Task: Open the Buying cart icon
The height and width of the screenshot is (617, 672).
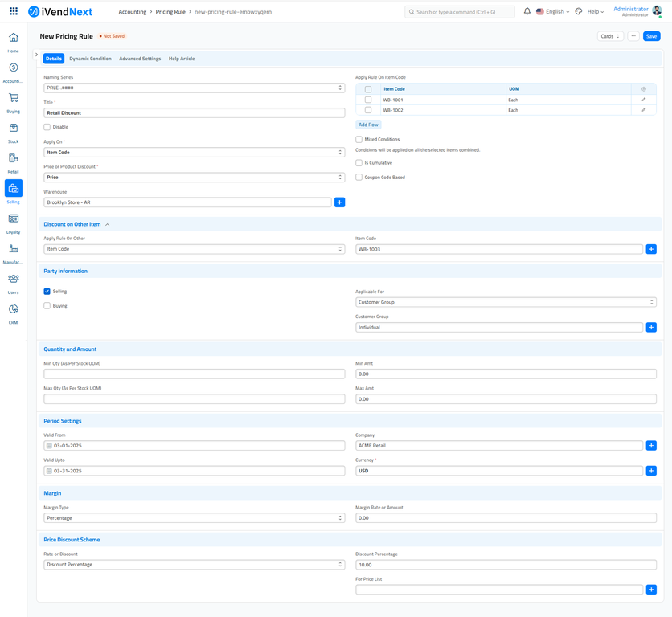Action: (14, 98)
